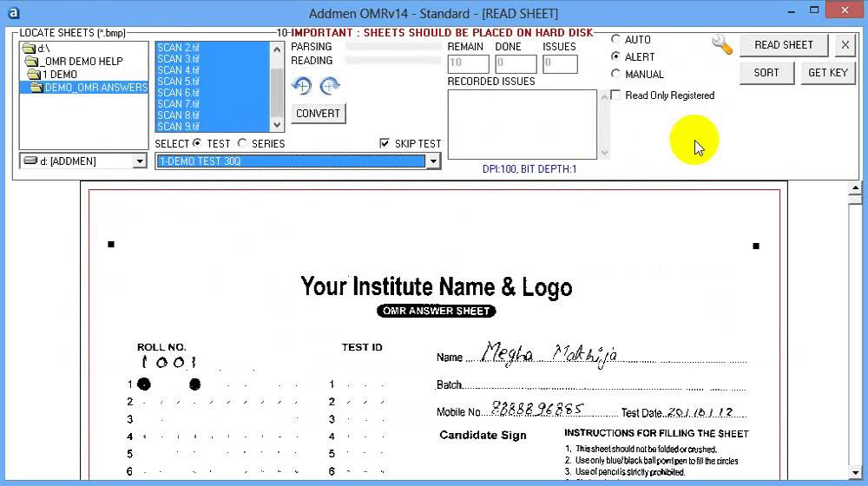Select SCAN 4.tif in file list

coord(212,70)
